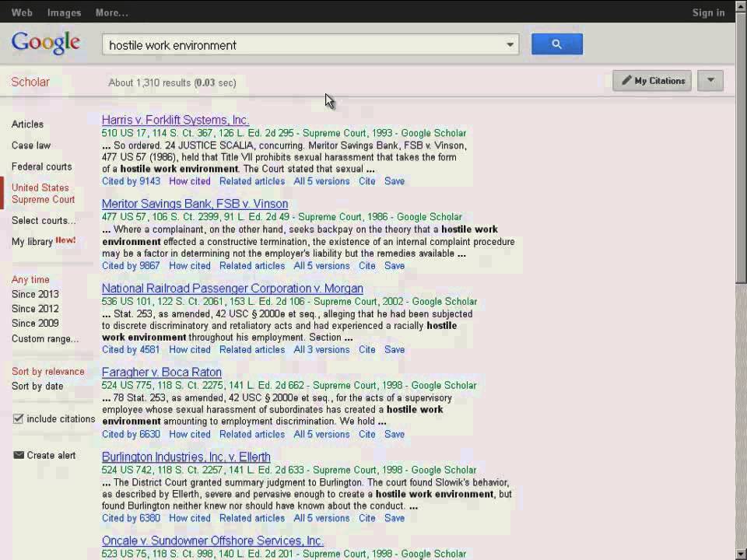Switch to Images in top bar
This screenshot has height=560, width=747.
[x=65, y=12]
